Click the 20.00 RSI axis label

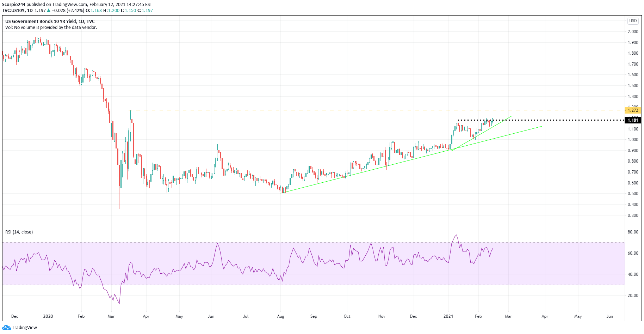pos(633,296)
